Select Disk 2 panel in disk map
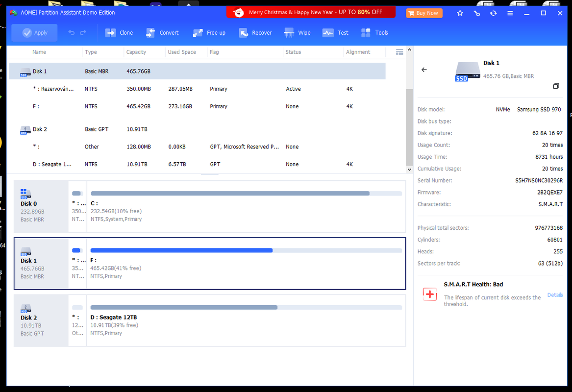Screen dimensions: 572x392 (x=41, y=320)
